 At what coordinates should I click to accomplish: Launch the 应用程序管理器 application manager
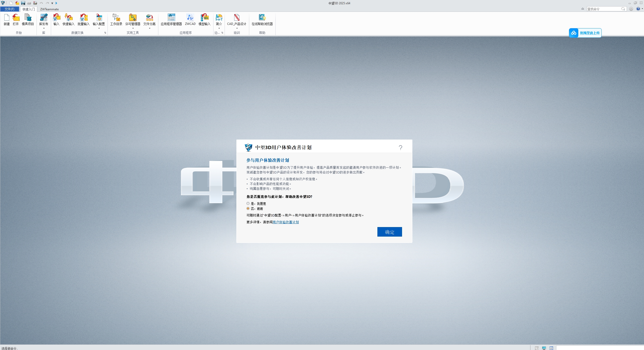tap(171, 20)
